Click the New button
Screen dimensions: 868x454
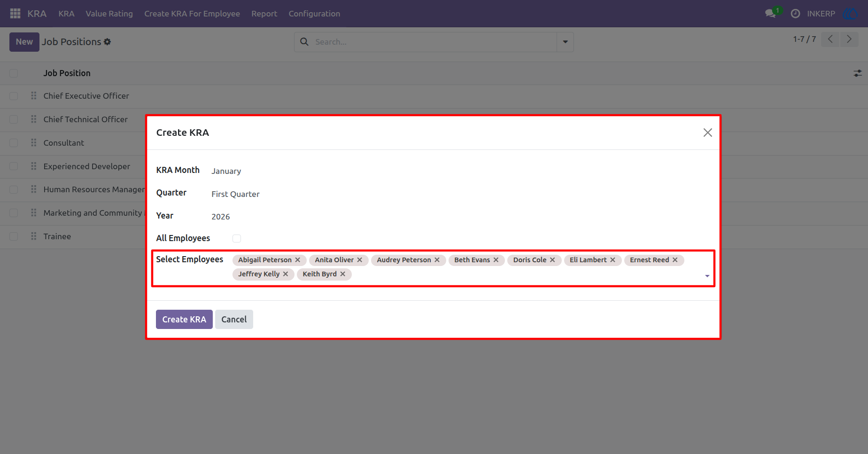coord(24,42)
